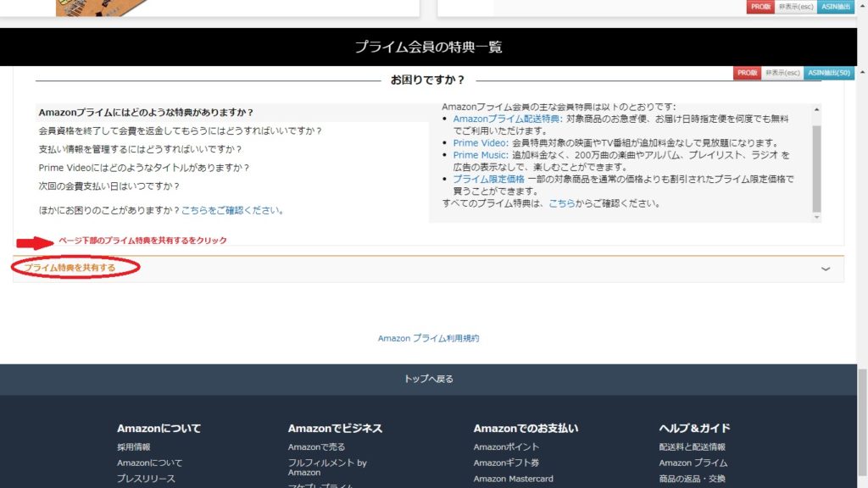
Task: Click scroll-up arrow of FAQ answer panel
Action: click(816, 109)
